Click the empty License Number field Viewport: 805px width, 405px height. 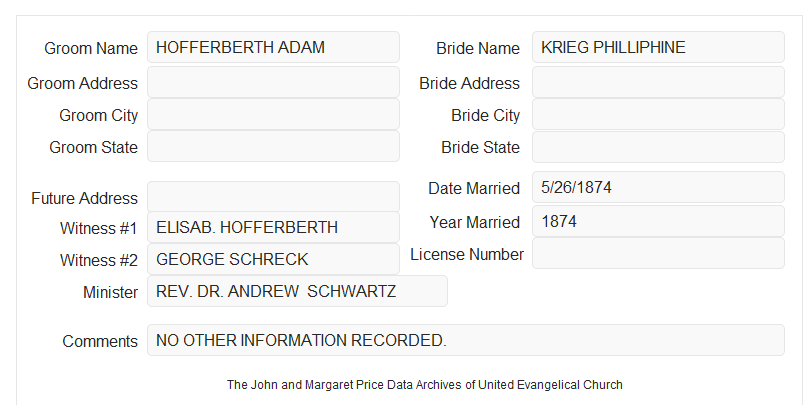658,253
